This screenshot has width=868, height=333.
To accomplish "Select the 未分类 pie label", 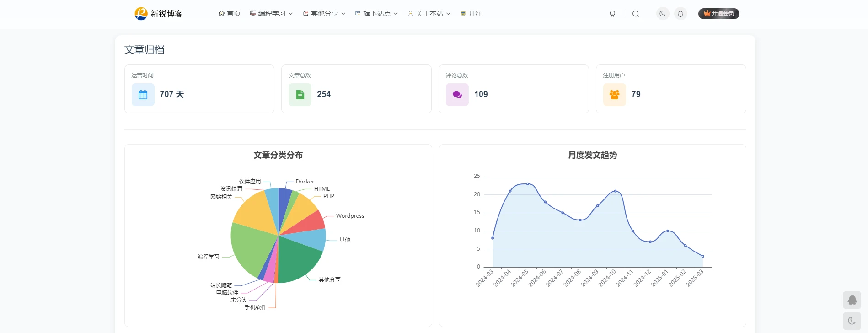I will [239, 300].
